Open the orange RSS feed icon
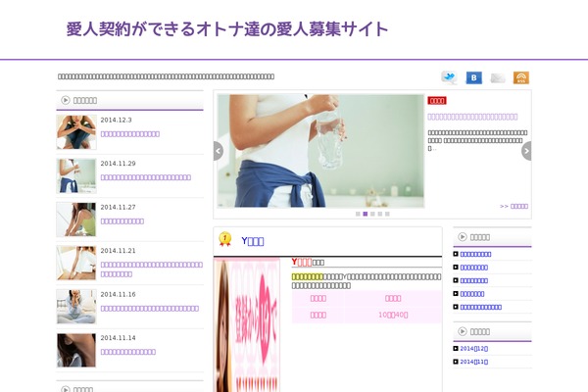 pyautogui.click(x=521, y=77)
